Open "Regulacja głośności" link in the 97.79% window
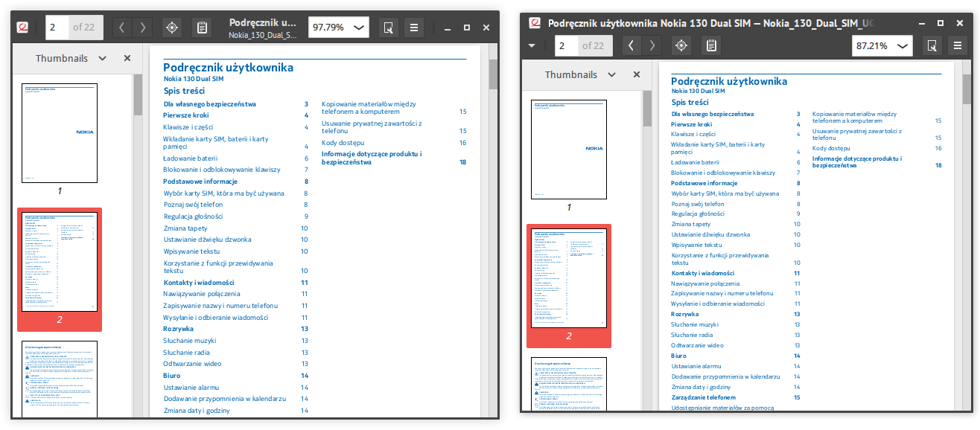Viewport: 980px width, 430px height. [x=194, y=216]
